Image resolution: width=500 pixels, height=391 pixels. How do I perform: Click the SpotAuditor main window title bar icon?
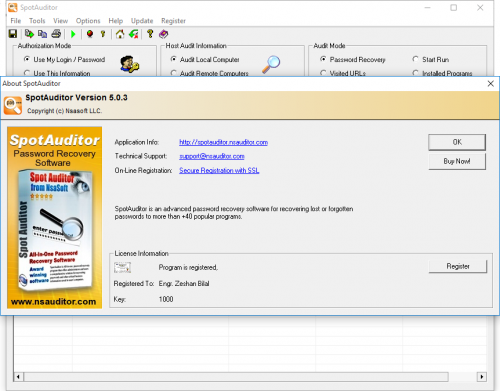tap(13, 7)
